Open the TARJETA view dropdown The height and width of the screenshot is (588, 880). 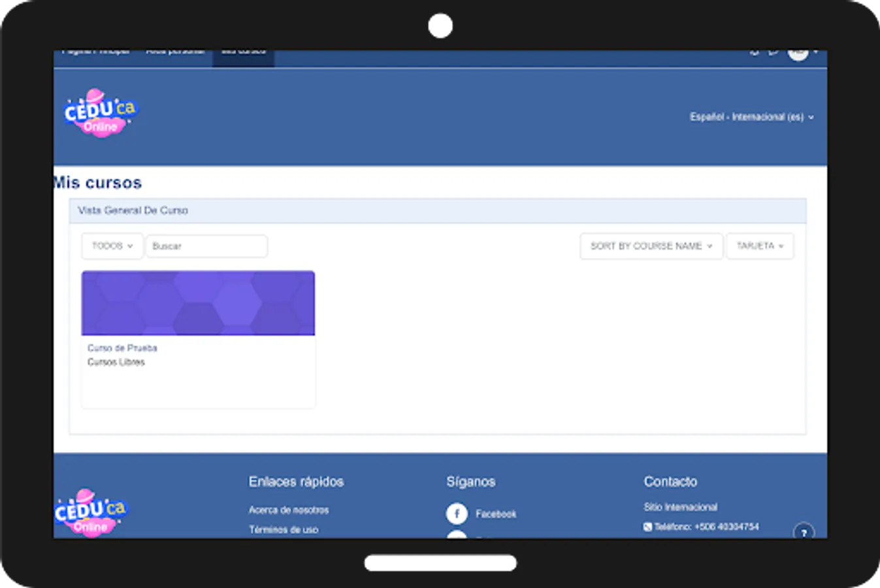click(x=760, y=246)
